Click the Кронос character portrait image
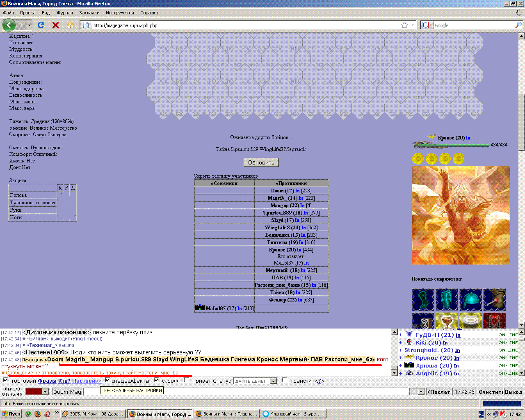The width and height of the screenshot is (525, 420). [x=461, y=215]
